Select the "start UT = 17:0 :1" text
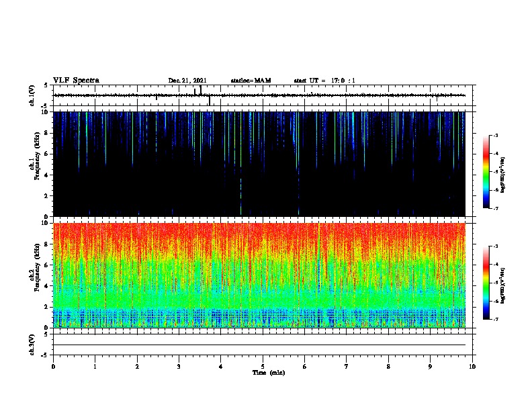 coord(324,81)
